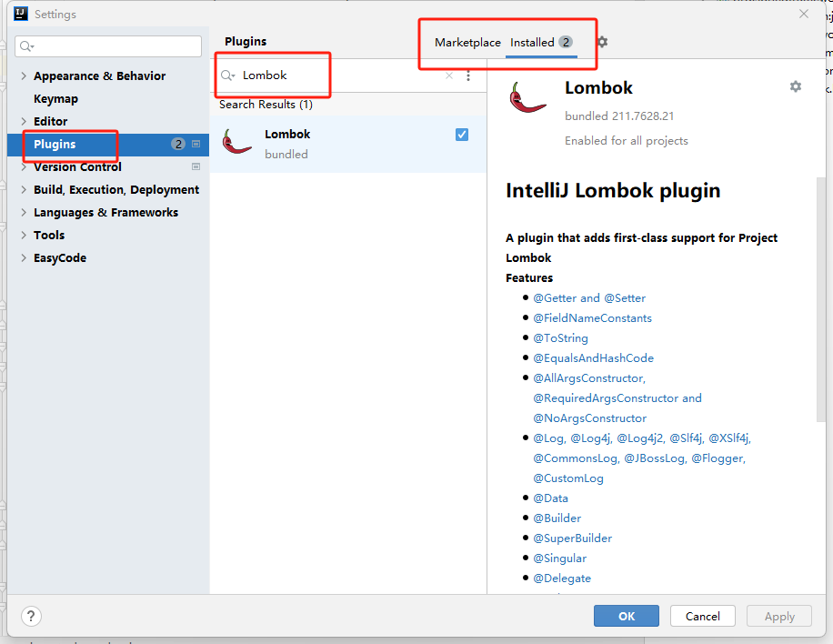The width and height of the screenshot is (833, 644).
Task: Click the large Lombok chili logo in details
Action: [x=527, y=97]
